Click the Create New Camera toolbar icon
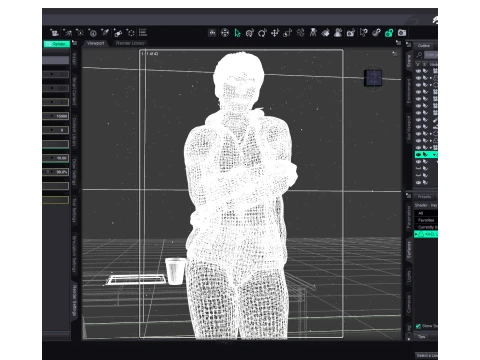Screen dimensions: 480x360 pyautogui.click(x=55, y=33)
